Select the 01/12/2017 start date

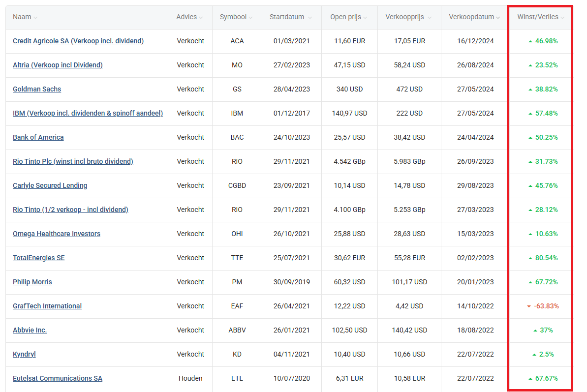coord(292,113)
